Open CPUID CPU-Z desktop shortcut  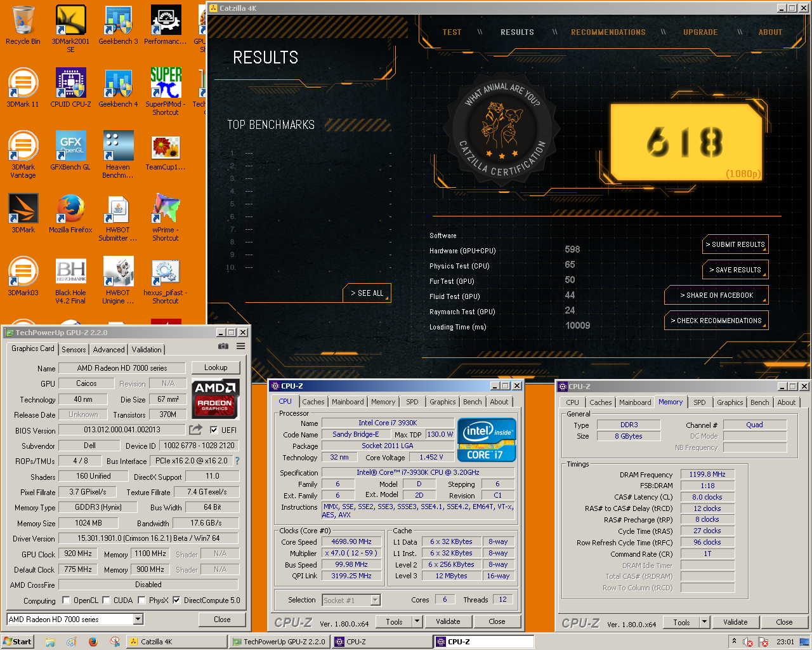[x=70, y=88]
